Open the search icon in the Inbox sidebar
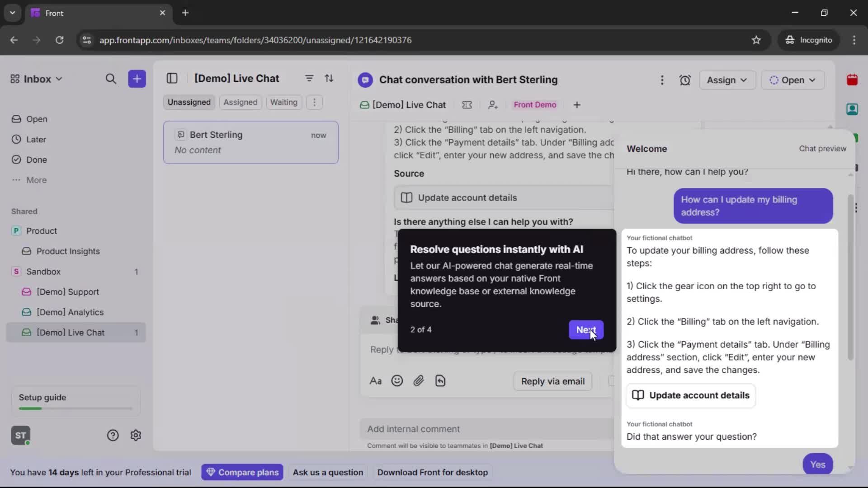This screenshot has height=488, width=868. pos(111,79)
